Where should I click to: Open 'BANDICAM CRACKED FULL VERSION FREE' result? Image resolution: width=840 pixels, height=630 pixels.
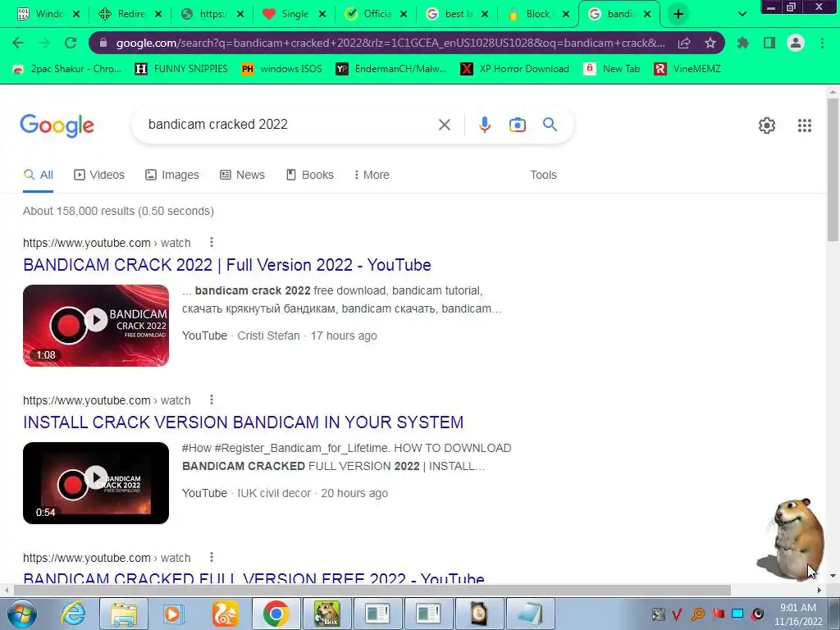pyautogui.click(x=254, y=577)
